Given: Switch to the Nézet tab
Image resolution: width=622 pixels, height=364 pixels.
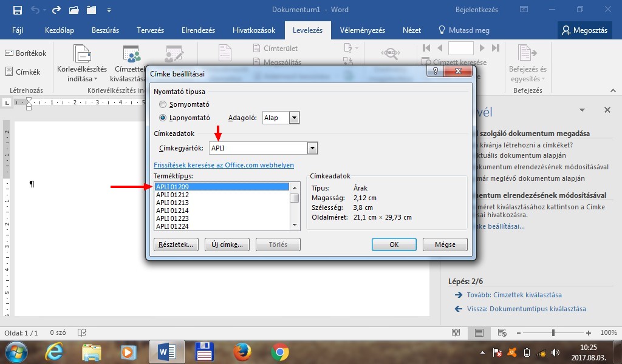Looking at the screenshot, I should (x=412, y=30).
